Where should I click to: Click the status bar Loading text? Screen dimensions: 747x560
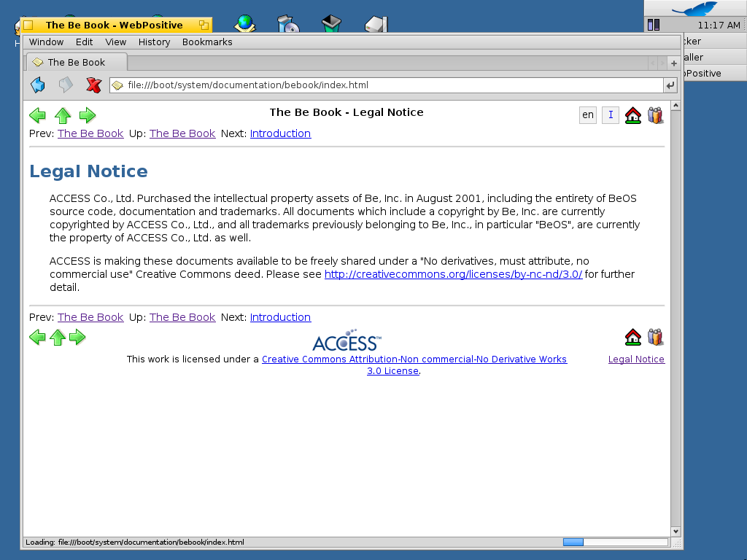135,542
